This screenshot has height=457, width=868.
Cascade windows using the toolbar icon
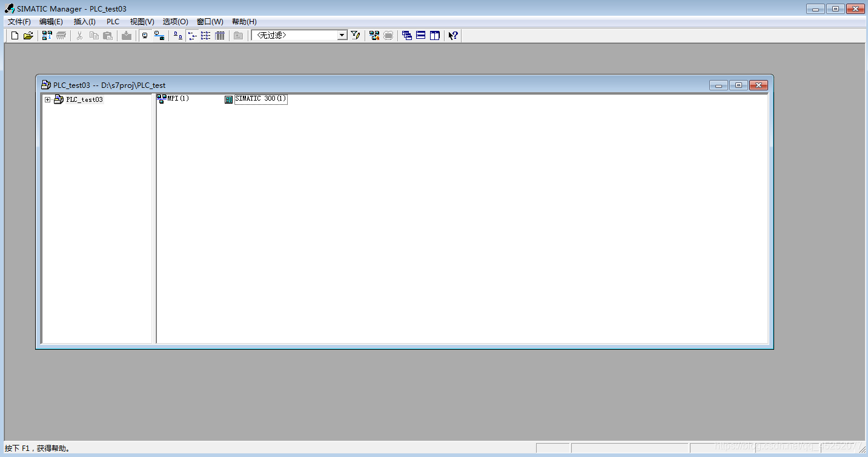407,36
